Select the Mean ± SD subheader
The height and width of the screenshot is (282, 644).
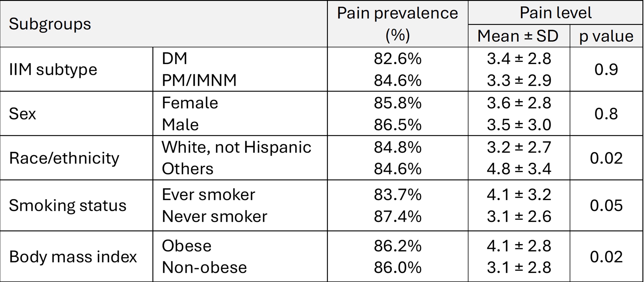click(518, 36)
